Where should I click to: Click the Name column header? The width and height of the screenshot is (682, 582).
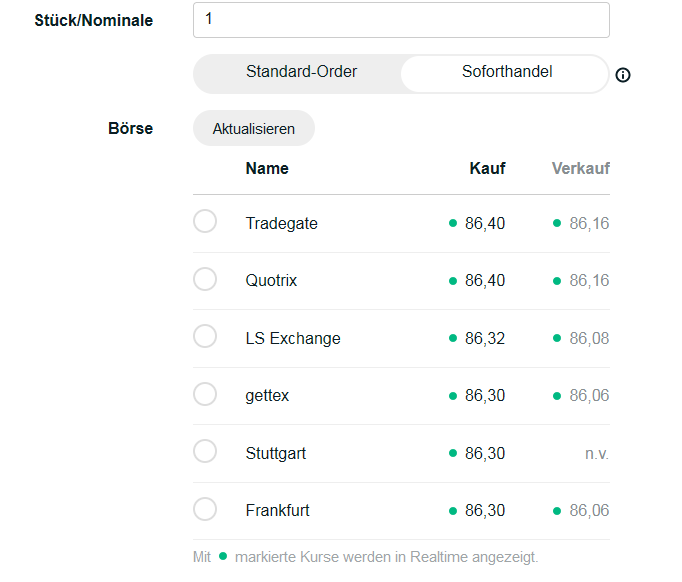click(x=267, y=168)
